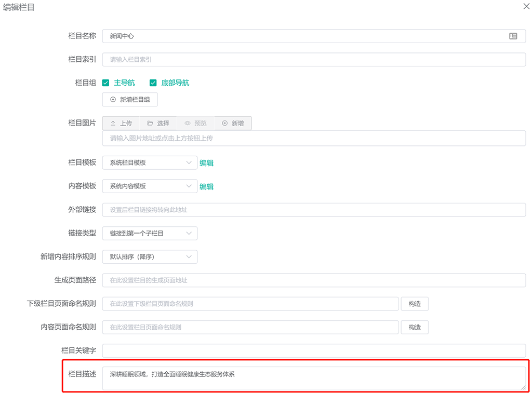Click the 底部导航 label text
This screenshot has width=532, height=393.
coord(175,83)
